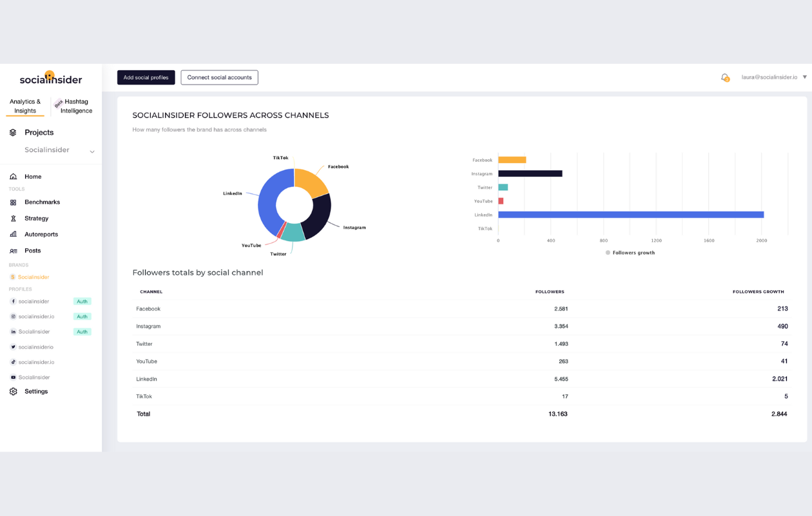
Task: Click LinkedIn followers value 5.455
Action: (561, 379)
